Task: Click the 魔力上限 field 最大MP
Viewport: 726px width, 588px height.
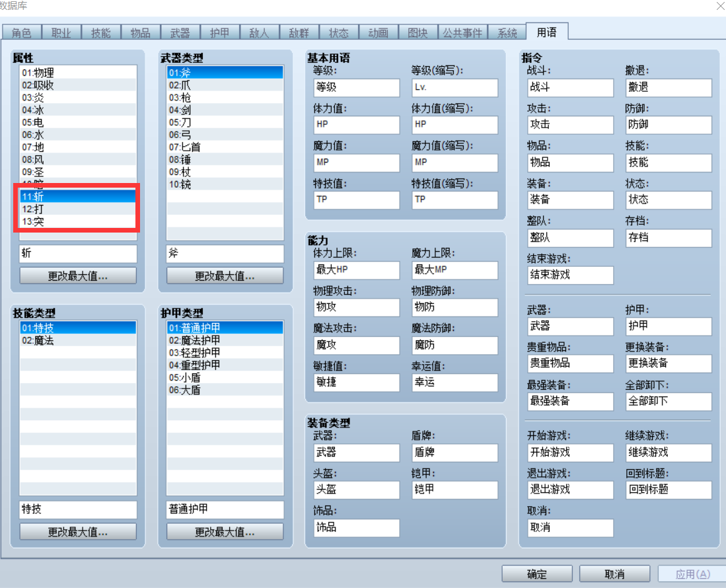Action: coord(454,270)
